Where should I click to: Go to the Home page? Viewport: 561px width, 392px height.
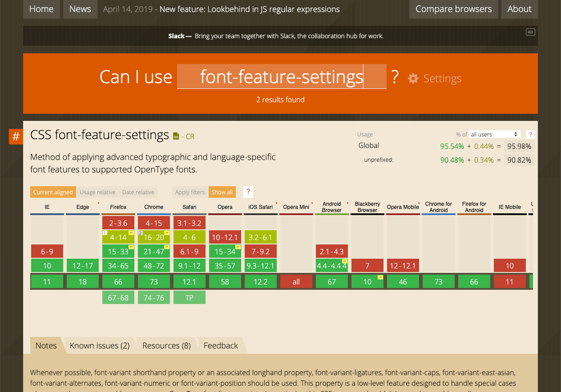(x=41, y=9)
